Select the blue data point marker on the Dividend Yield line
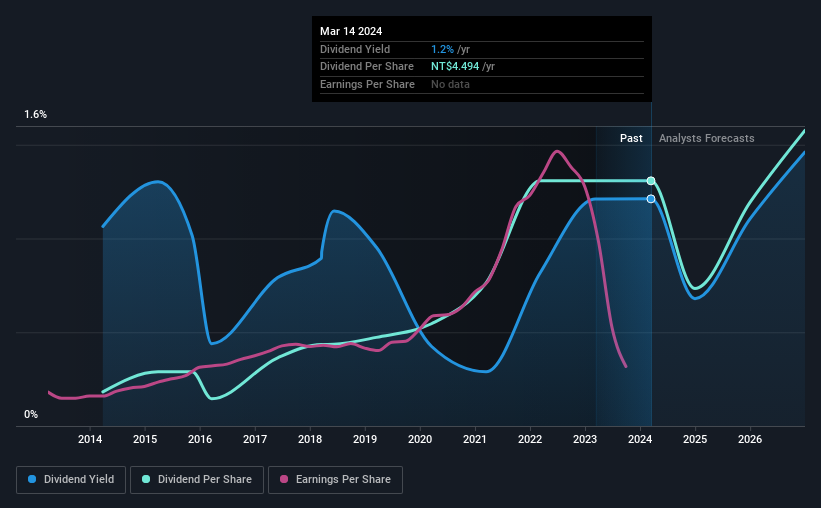The width and height of the screenshot is (821, 508). (x=651, y=199)
